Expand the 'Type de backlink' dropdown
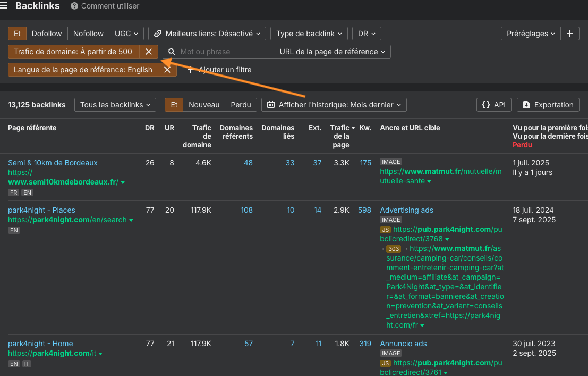 pyautogui.click(x=309, y=34)
